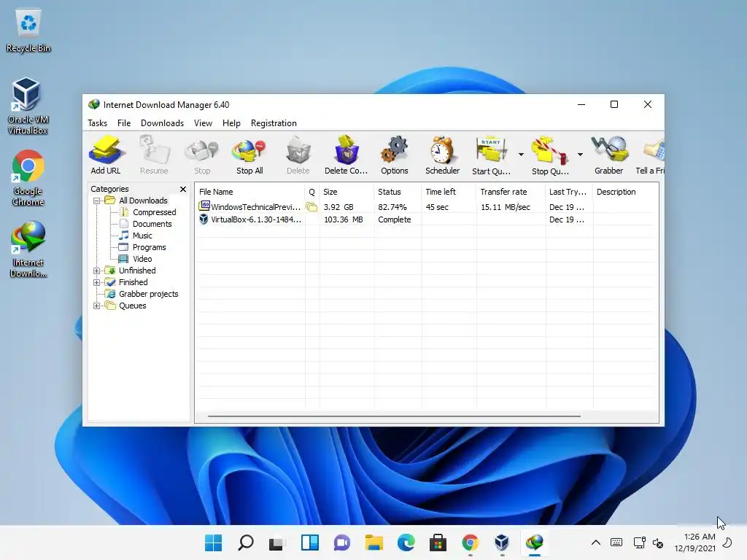
Task: Open the Registration menu
Action: tap(274, 123)
